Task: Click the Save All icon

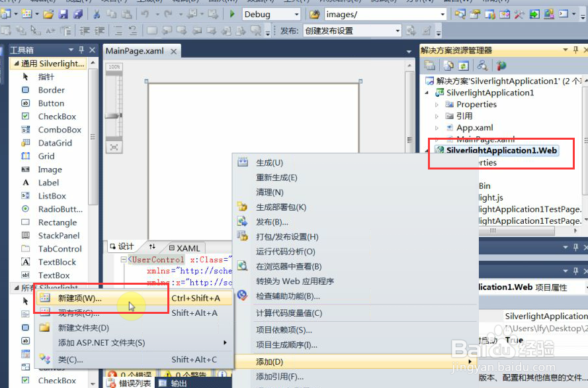Action: pyautogui.click(x=77, y=15)
